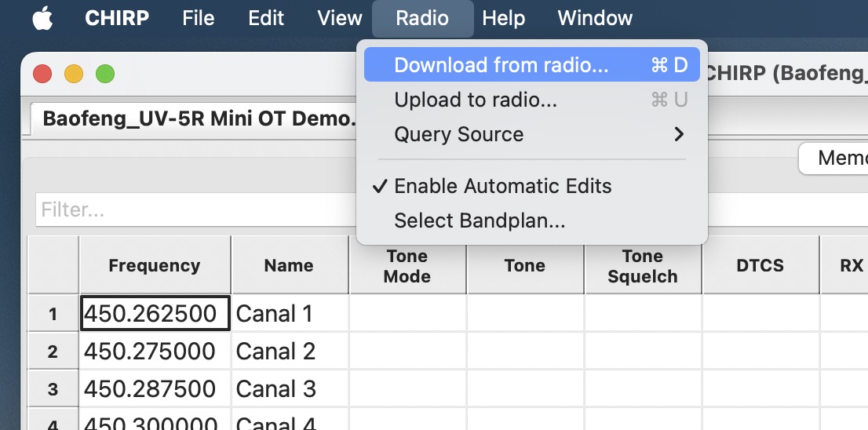Select row header number 2
This screenshot has height=430, width=868.
53,351
